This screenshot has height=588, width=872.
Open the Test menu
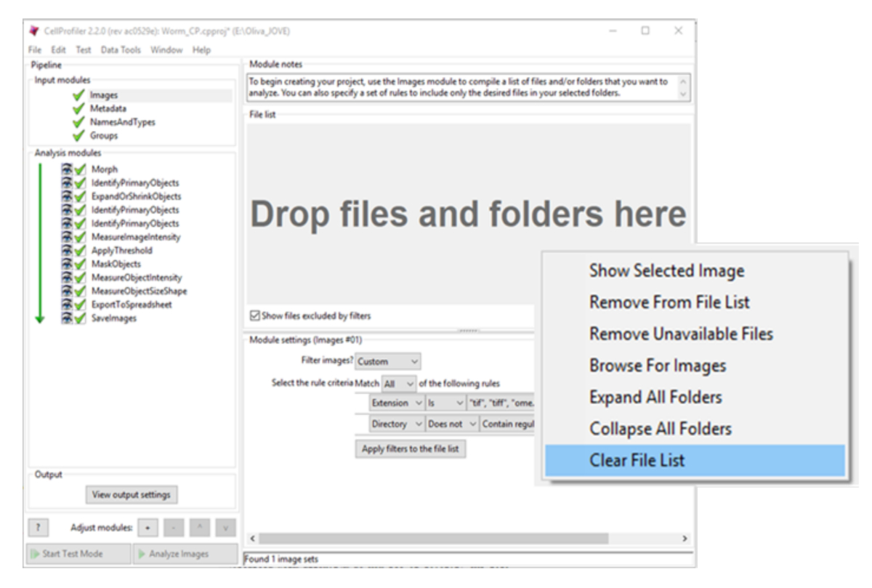coord(84,50)
